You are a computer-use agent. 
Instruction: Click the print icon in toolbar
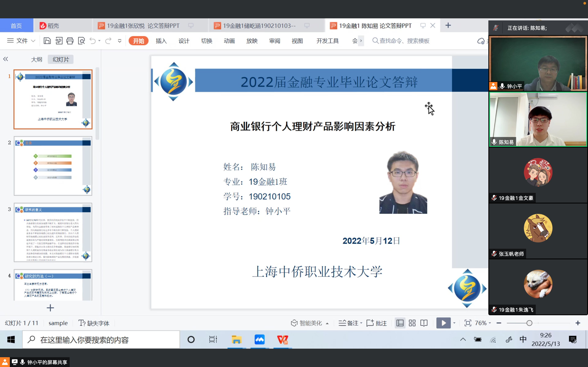pyautogui.click(x=70, y=41)
